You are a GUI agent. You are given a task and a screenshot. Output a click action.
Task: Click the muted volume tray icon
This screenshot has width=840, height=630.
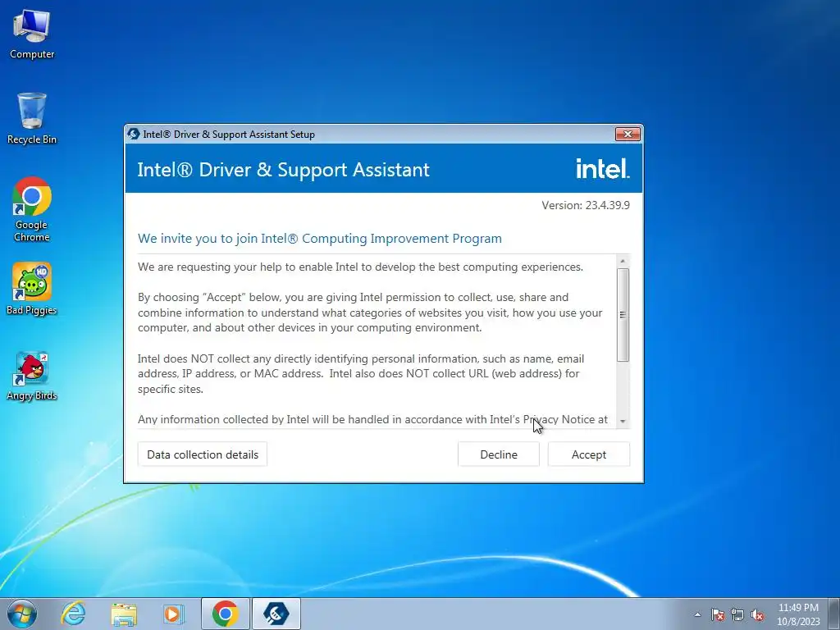(757, 614)
